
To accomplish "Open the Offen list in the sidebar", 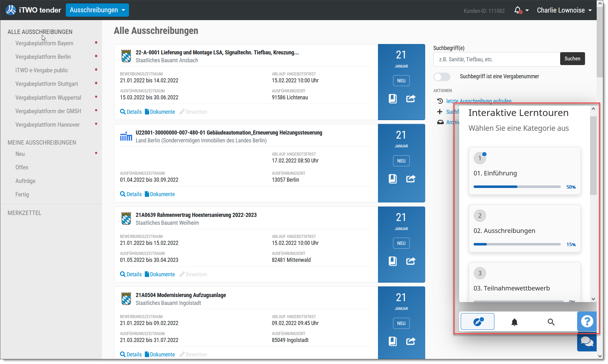I will [22, 167].
